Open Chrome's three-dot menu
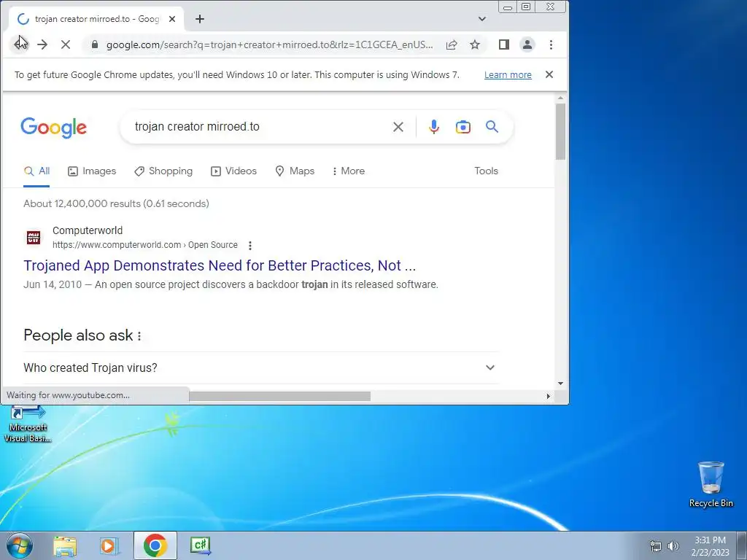The image size is (747, 560). 551,44
